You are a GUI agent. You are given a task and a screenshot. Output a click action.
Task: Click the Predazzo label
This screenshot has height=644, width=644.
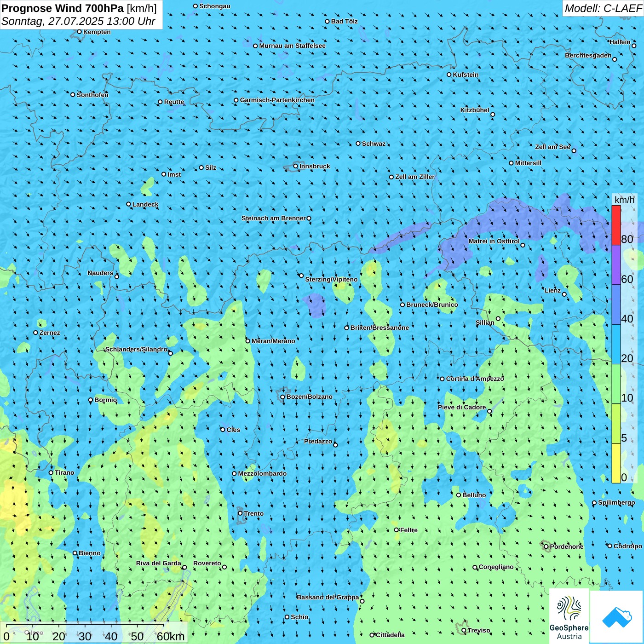(x=318, y=441)
